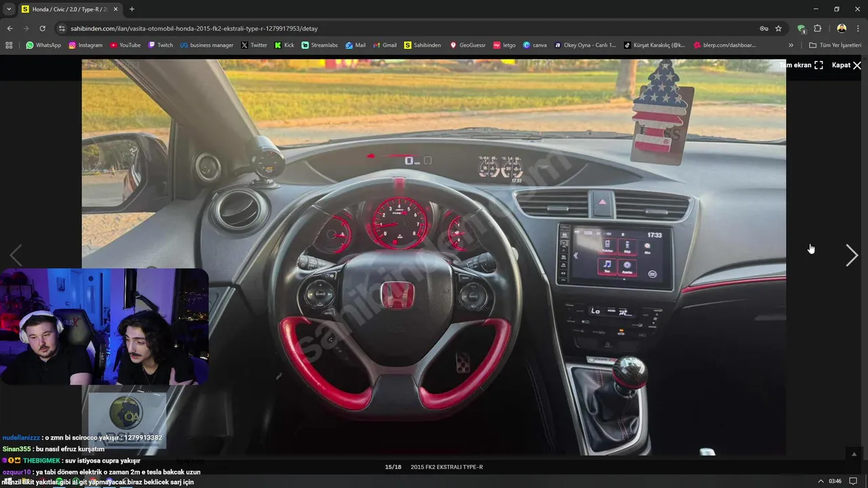The height and width of the screenshot is (488, 868).
Task: Click the taskbar clock showing 03:46
Action: tap(835, 481)
